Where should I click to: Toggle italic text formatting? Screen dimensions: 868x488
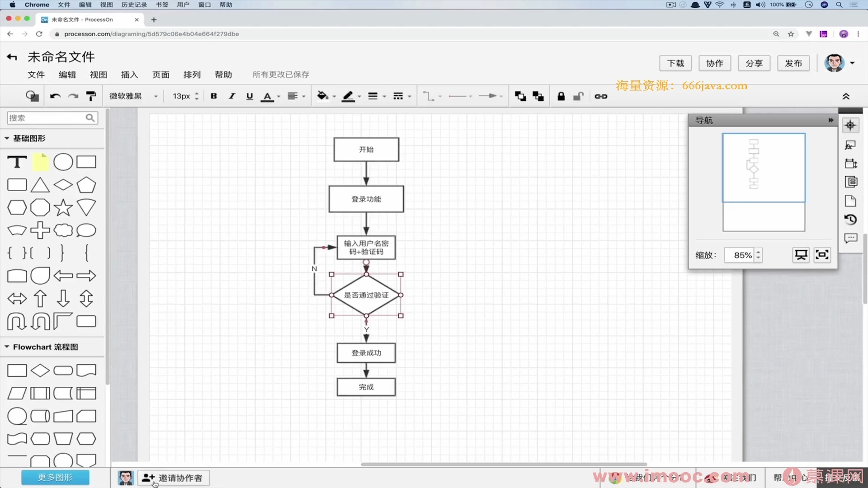pos(232,96)
